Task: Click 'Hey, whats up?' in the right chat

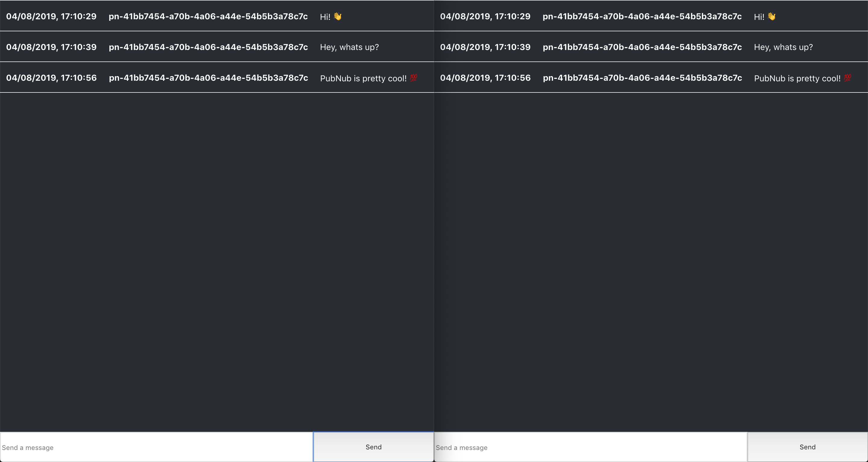Action: click(x=783, y=47)
